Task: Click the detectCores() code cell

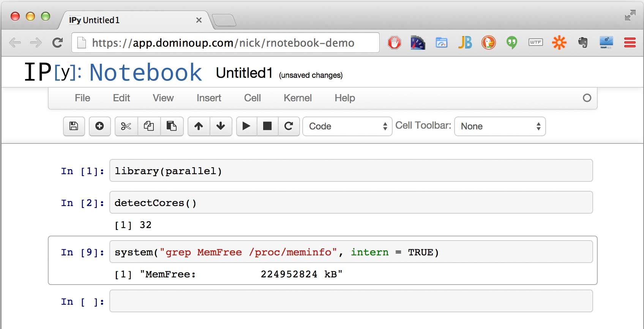Action: point(351,202)
